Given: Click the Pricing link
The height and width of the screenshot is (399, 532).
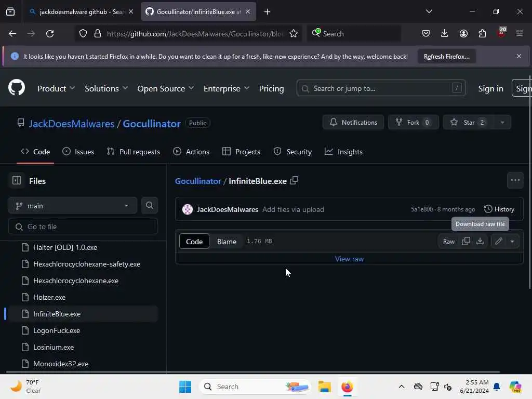Looking at the screenshot, I should click(271, 88).
